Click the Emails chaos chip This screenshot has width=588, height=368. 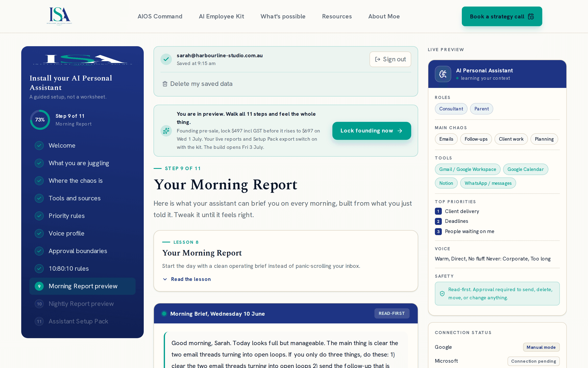click(446, 139)
